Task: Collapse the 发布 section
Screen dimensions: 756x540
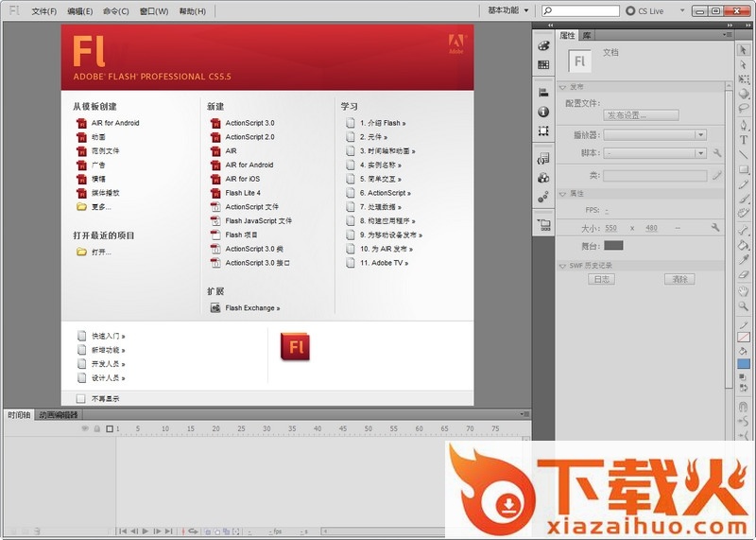Action: (562, 87)
